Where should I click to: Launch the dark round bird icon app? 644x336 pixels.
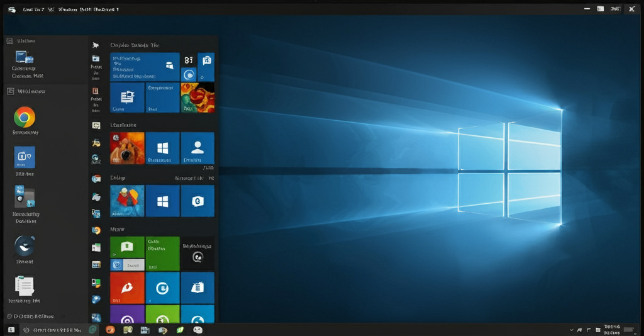[x=25, y=245]
